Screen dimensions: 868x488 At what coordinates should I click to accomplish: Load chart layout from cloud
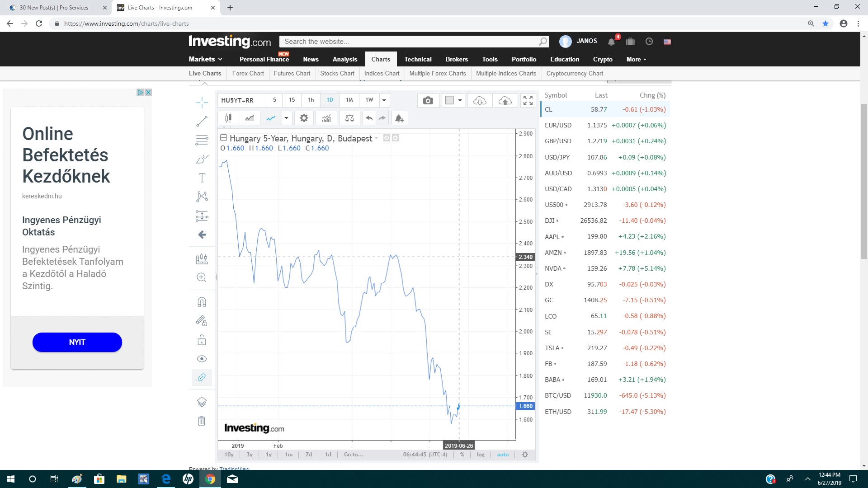click(480, 100)
